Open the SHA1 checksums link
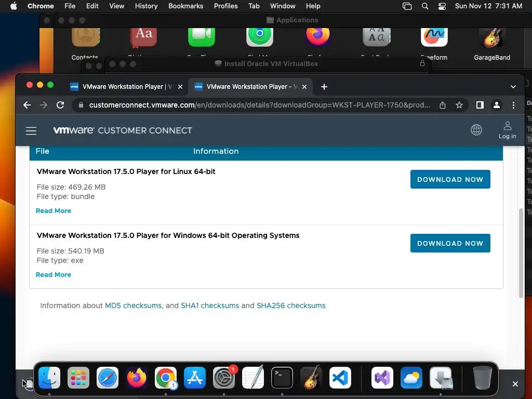Viewport: 532px width, 399px height. coord(210,305)
